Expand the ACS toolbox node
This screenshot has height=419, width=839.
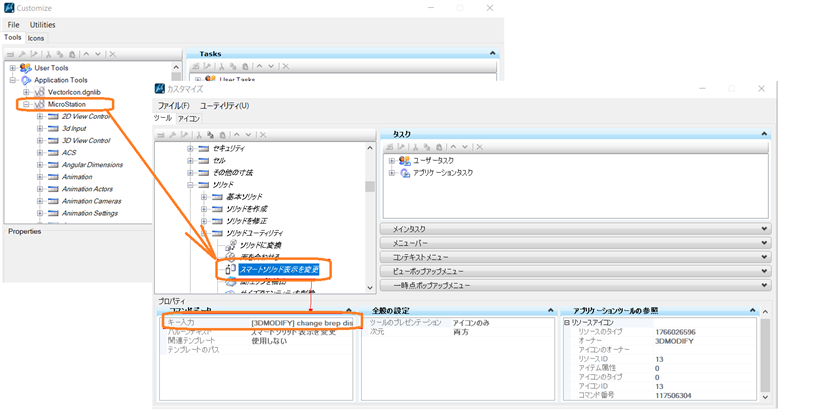coord(40,153)
